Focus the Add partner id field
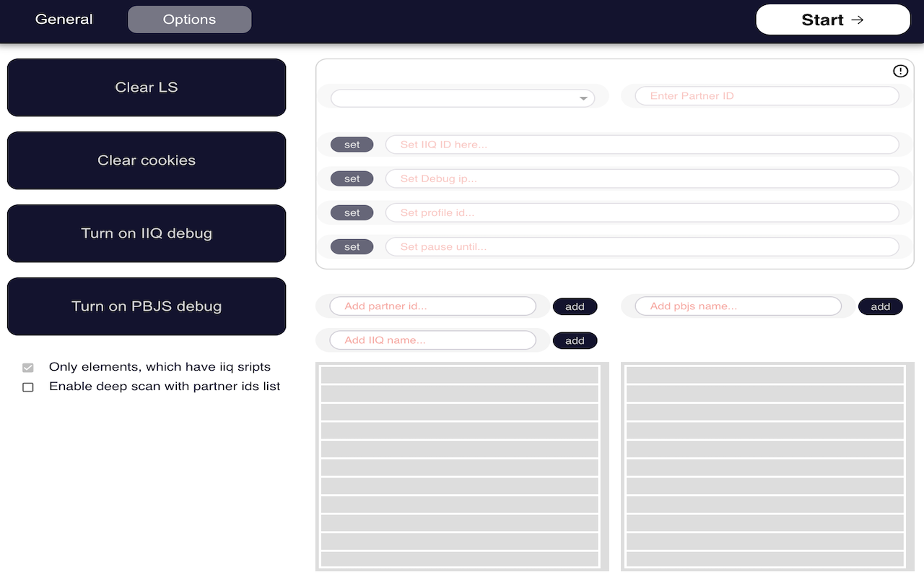This screenshot has height=578, width=924. click(x=433, y=306)
